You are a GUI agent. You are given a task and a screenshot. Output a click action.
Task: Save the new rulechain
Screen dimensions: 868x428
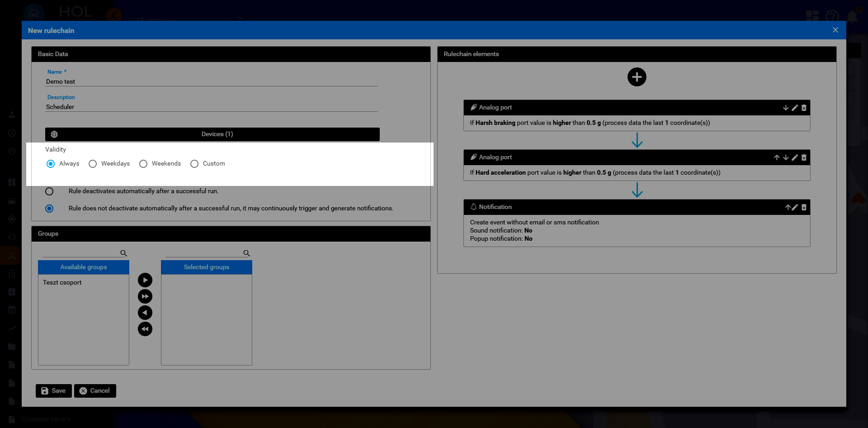pyautogui.click(x=53, y=391)
